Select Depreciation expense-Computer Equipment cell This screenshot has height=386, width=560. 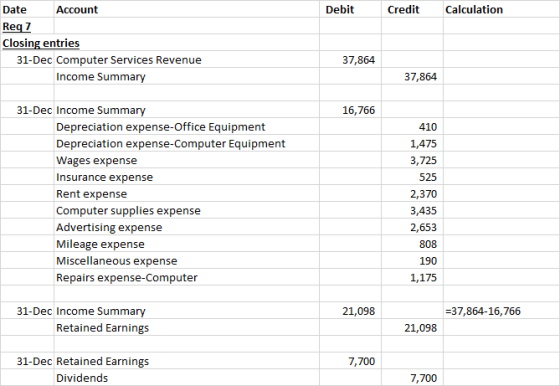[186, 144]
